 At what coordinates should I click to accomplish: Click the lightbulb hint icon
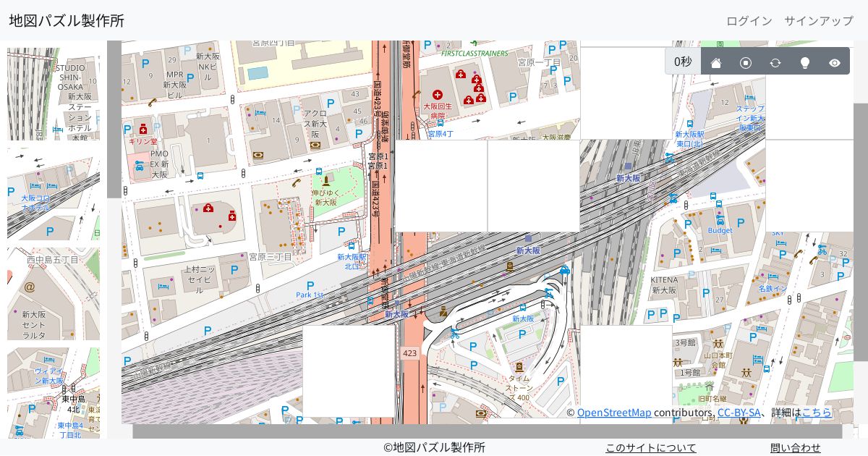click(804, 62)
